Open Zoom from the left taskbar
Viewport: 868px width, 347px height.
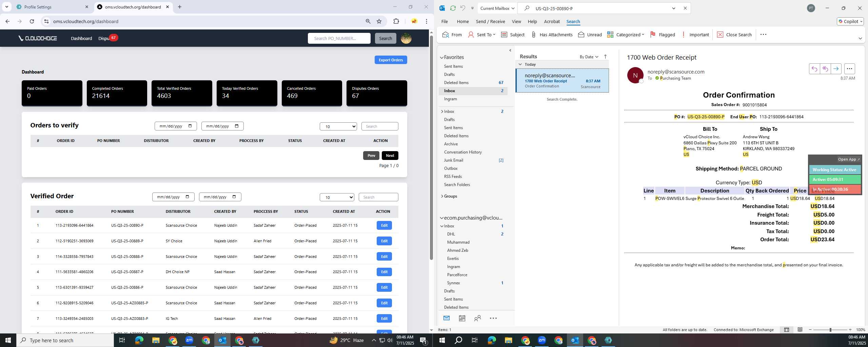pos(189,340)
